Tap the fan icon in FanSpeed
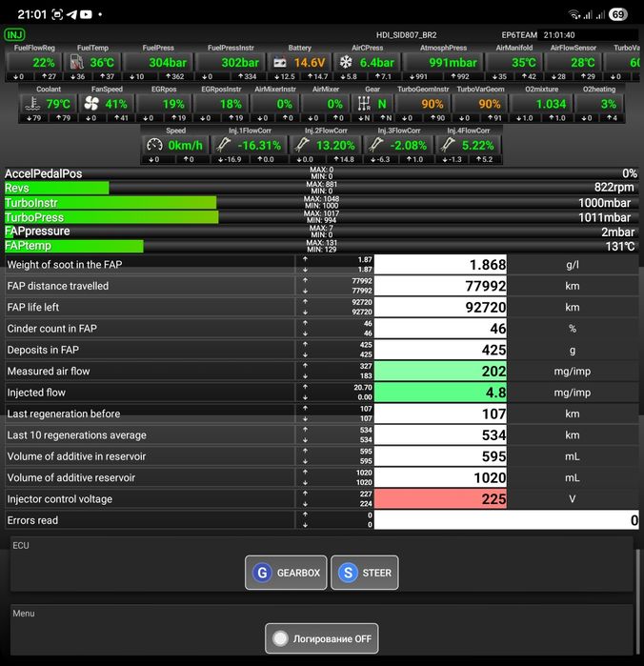 click(x=91, y=104)
